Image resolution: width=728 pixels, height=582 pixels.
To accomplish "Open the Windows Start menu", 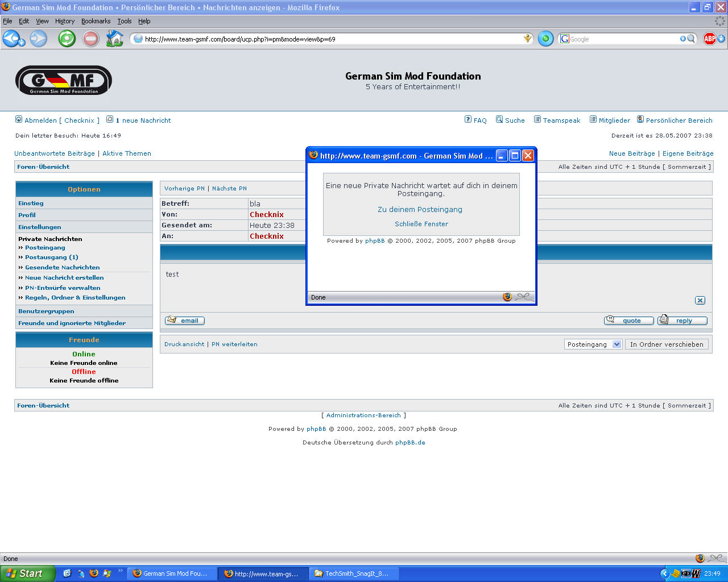I will click(27, 573).
